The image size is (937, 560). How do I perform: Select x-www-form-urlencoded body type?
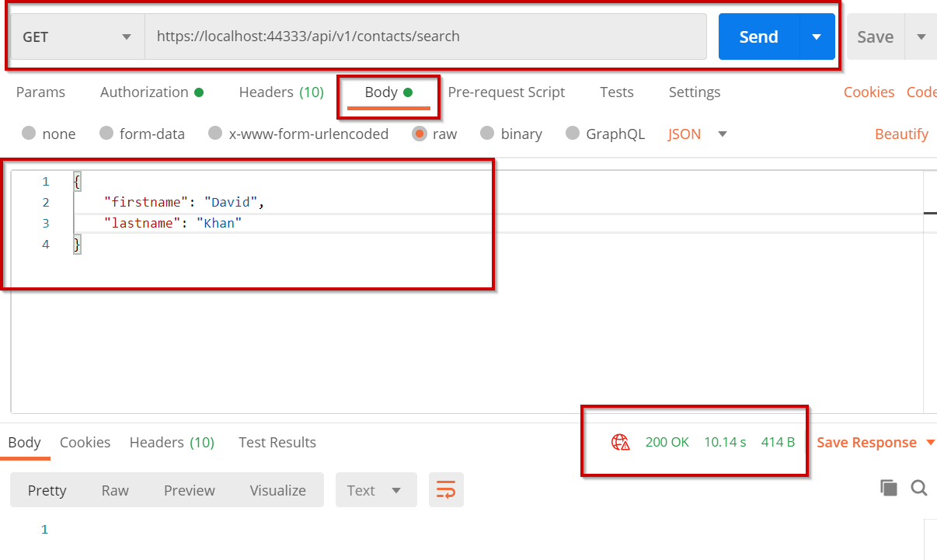pos(298,134)
